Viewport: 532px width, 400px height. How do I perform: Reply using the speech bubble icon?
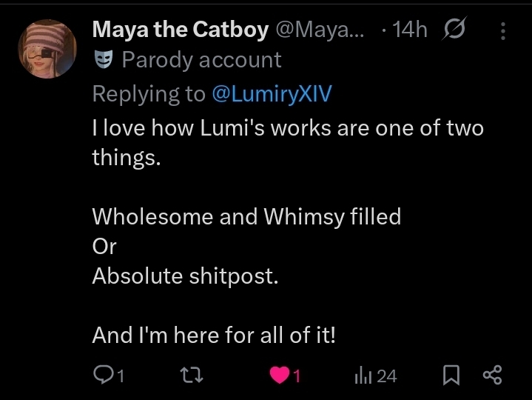click(102, 376)
